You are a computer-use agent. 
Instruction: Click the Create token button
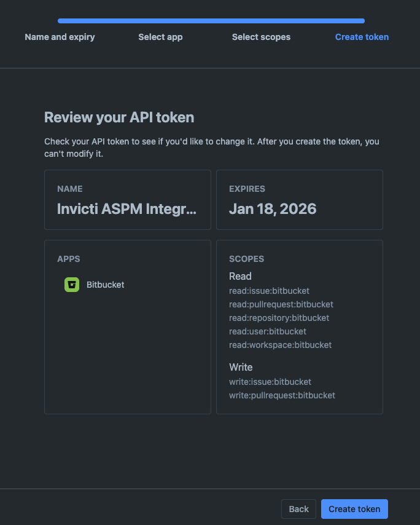click(x=354, y=509)
